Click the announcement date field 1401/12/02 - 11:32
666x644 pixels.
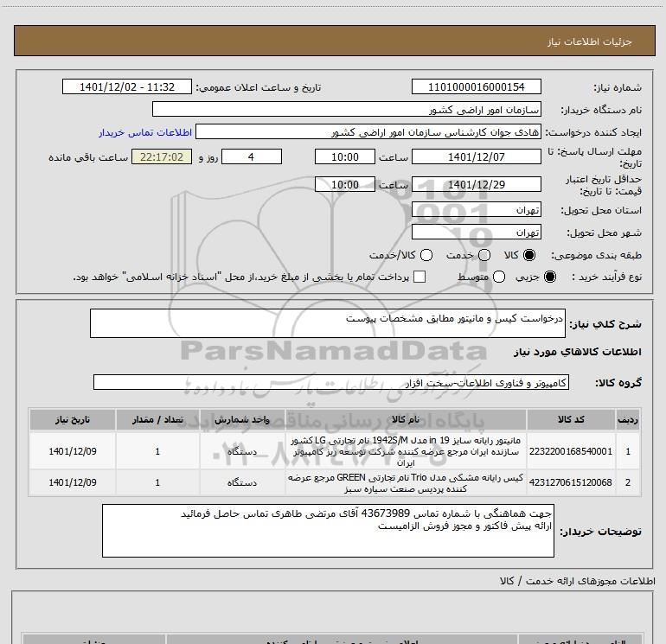[127, 86]
